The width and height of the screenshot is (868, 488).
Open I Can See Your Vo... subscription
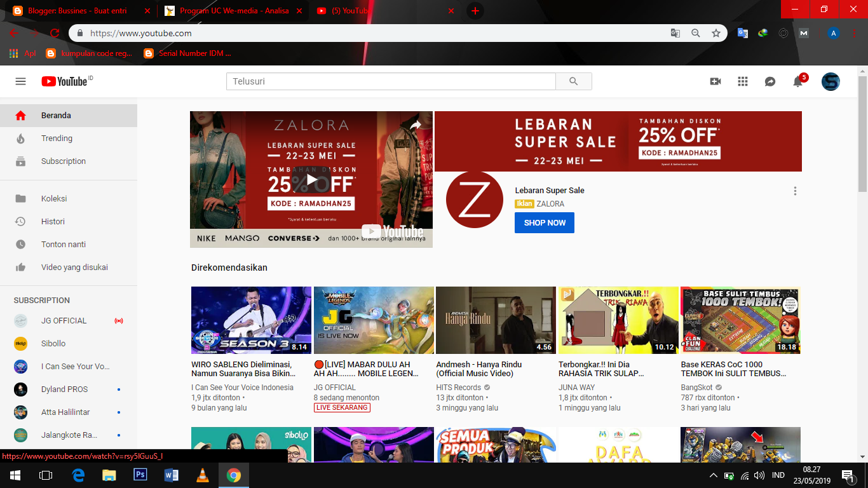(69, 367)
